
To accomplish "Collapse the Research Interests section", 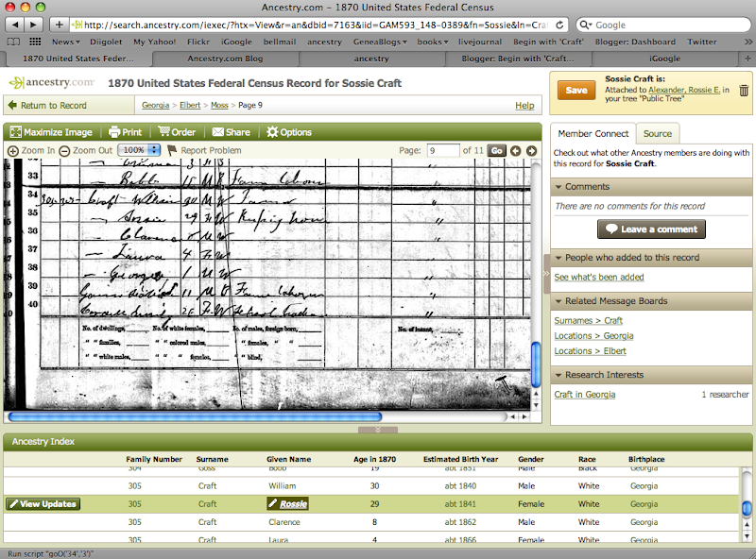I will click(x=558, y=375).
